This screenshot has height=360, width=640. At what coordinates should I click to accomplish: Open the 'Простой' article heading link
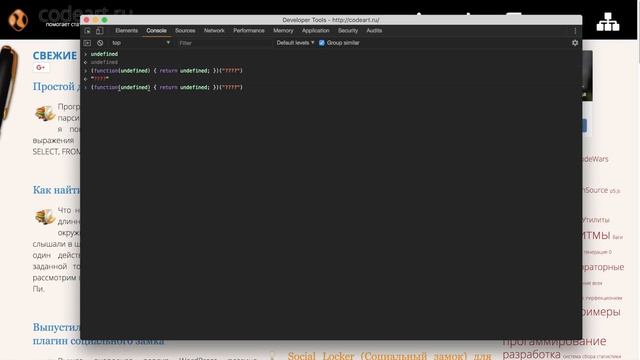56,87
